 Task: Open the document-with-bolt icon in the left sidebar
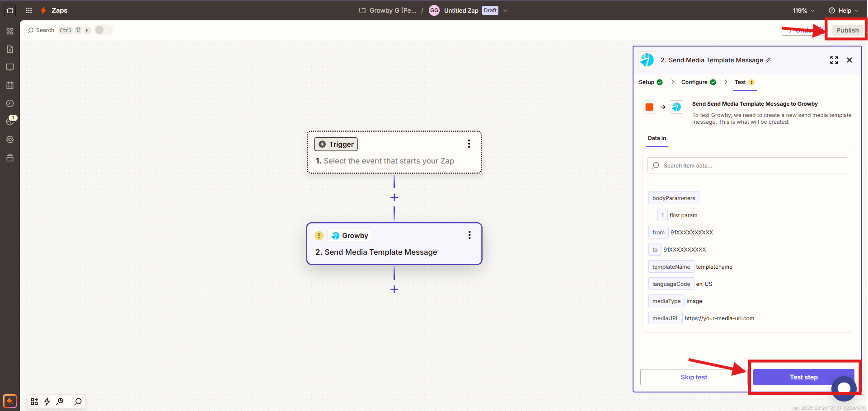(x=10, y=49)
